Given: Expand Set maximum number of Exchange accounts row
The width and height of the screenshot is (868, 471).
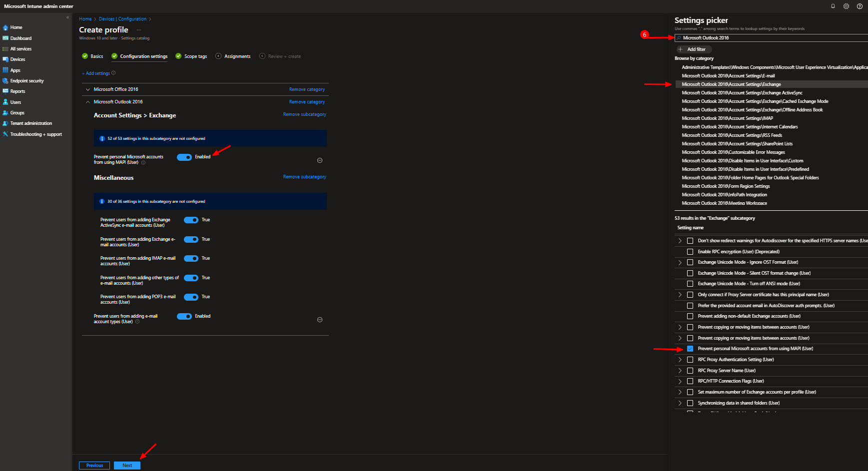Looking at the screenshot, I should [680, 392].
